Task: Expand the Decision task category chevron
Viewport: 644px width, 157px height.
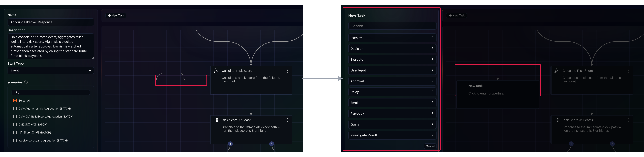Action: pyautogui.click(x=432, y=48)
